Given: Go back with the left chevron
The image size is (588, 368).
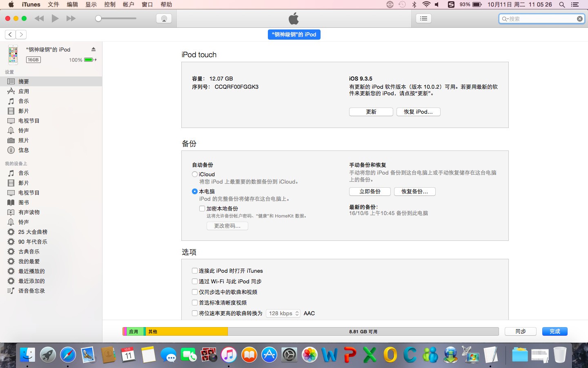Looking at the screenshot, I should [x=10, y=35].
